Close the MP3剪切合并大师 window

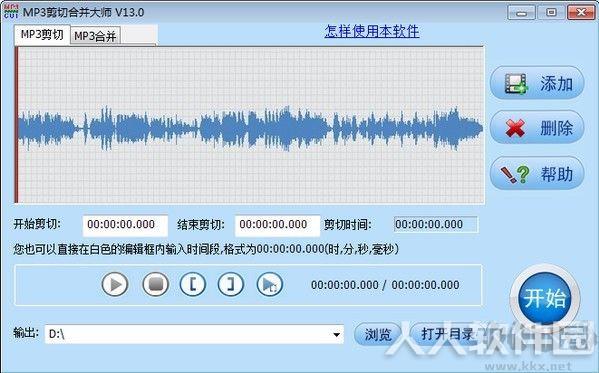pos(581,13)
